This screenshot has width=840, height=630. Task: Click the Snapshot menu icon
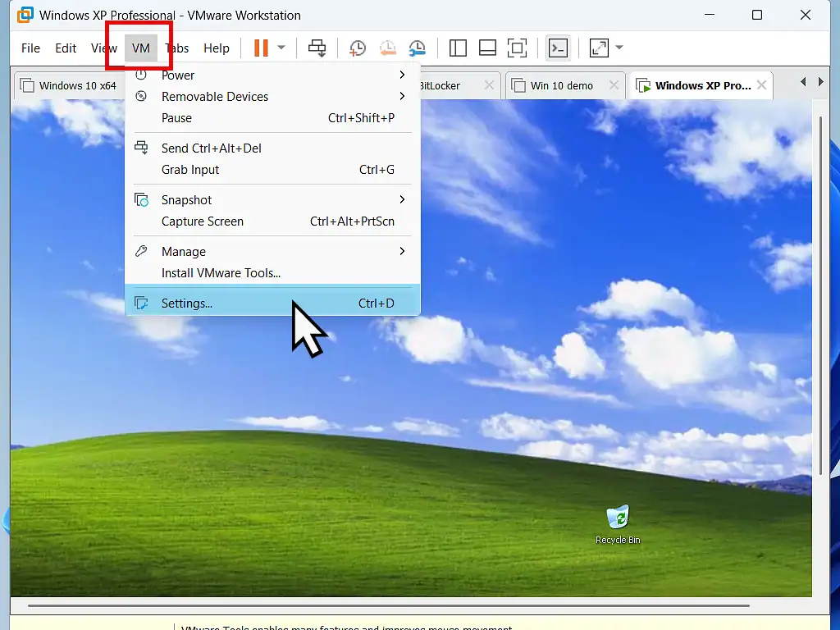(141, 200)
